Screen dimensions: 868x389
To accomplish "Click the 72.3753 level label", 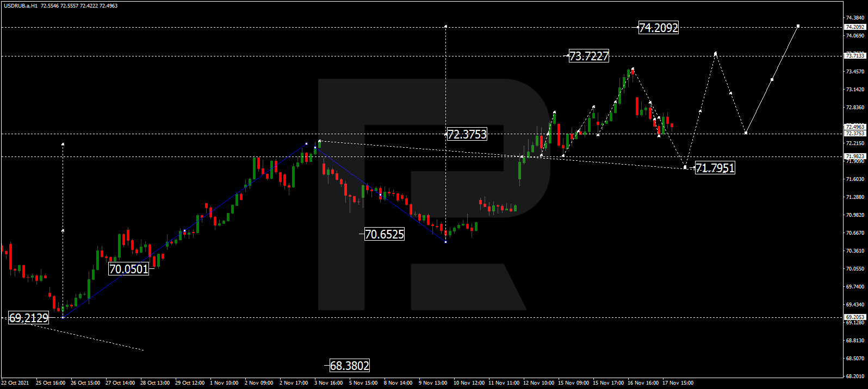I will click(x=467, y=134).
